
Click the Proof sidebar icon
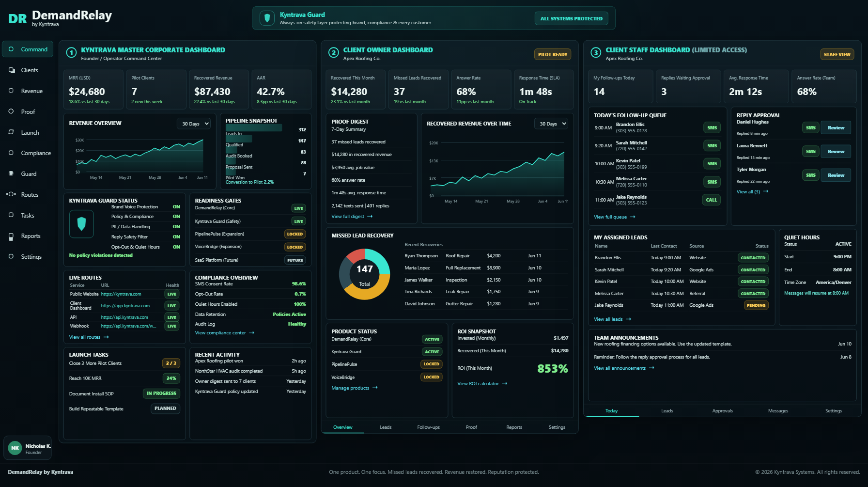click(11, 111)
